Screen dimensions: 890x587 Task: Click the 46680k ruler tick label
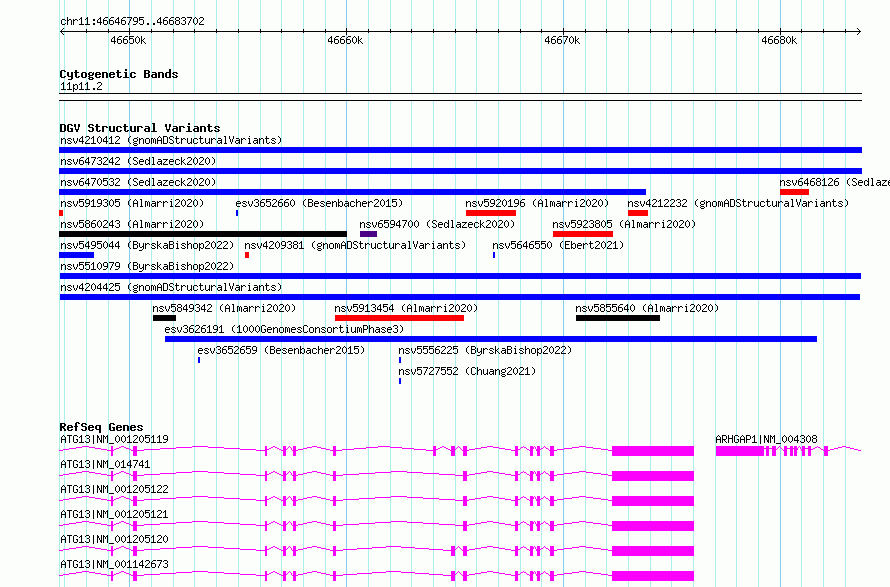click(779, 40)
